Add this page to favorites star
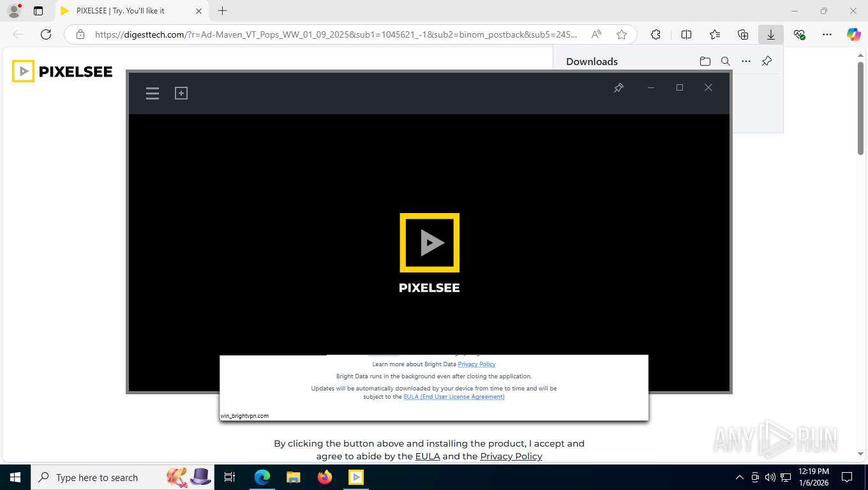This screenshot has height=490, width=868. point(622,34)
